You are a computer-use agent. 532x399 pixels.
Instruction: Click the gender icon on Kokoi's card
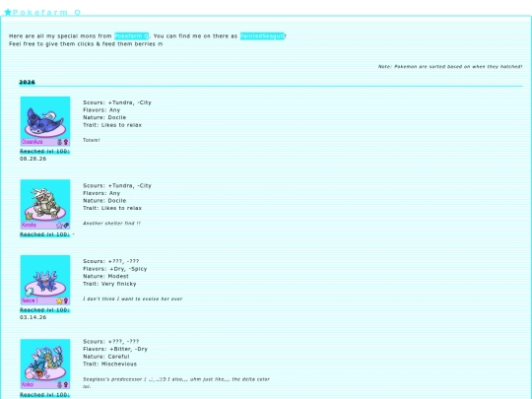pos(66,385)
